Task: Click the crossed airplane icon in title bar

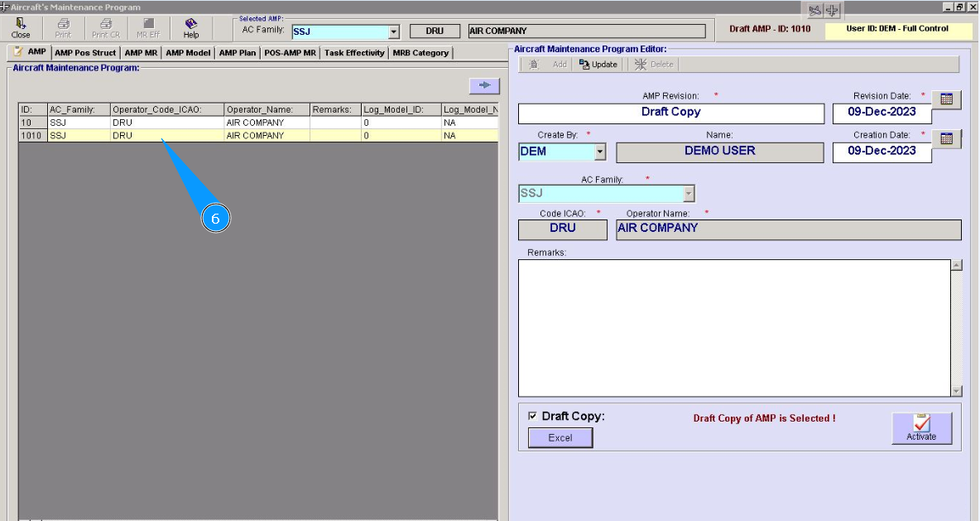Action: (814, 10)
